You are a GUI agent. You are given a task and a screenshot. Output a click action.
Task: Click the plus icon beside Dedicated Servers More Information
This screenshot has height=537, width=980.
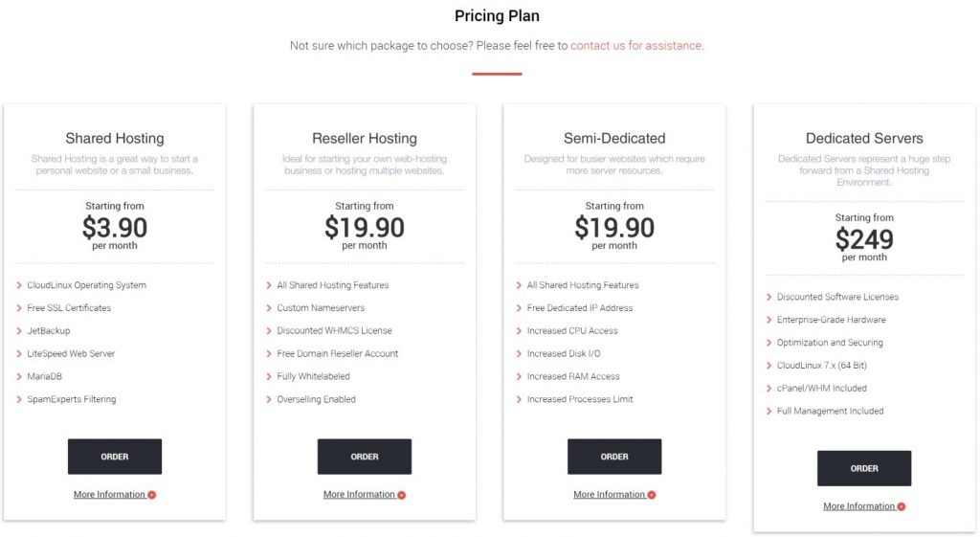click(x=902, y=507)
